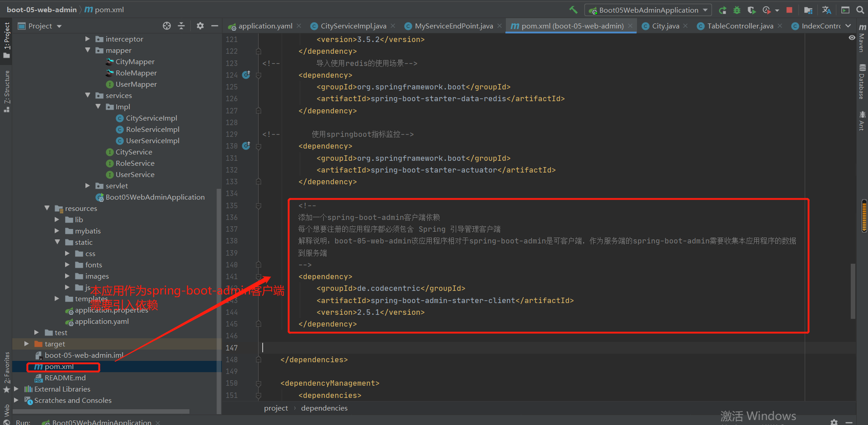Open application.yaml in the resources folder
Screen dimensions: 868x425
pos(101,321)
